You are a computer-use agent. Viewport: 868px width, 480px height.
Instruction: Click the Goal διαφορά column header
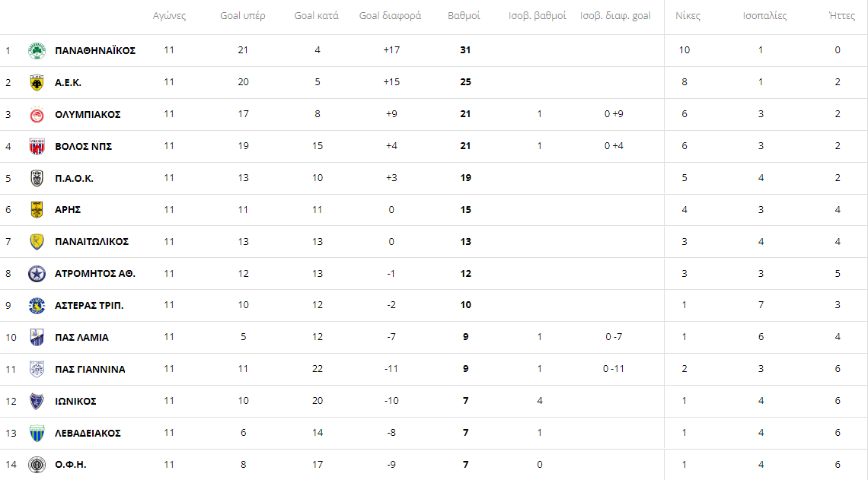click(390, 16)
